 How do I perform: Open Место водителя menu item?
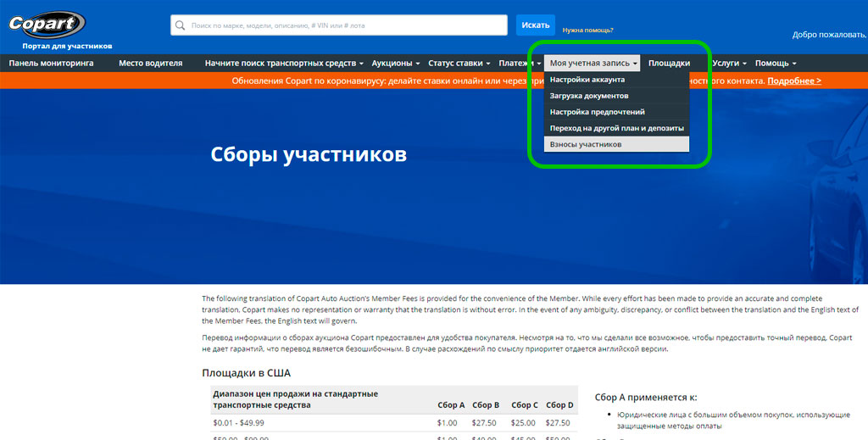151,63
